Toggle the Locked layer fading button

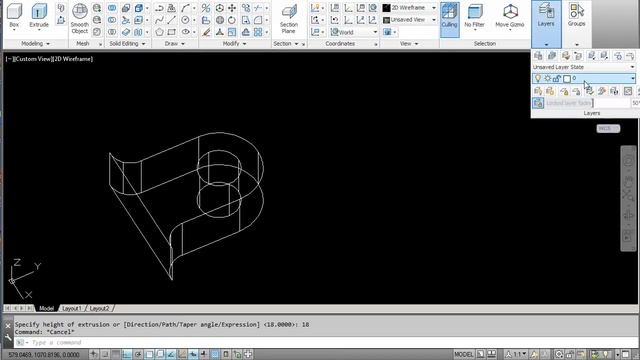point(538,103)
